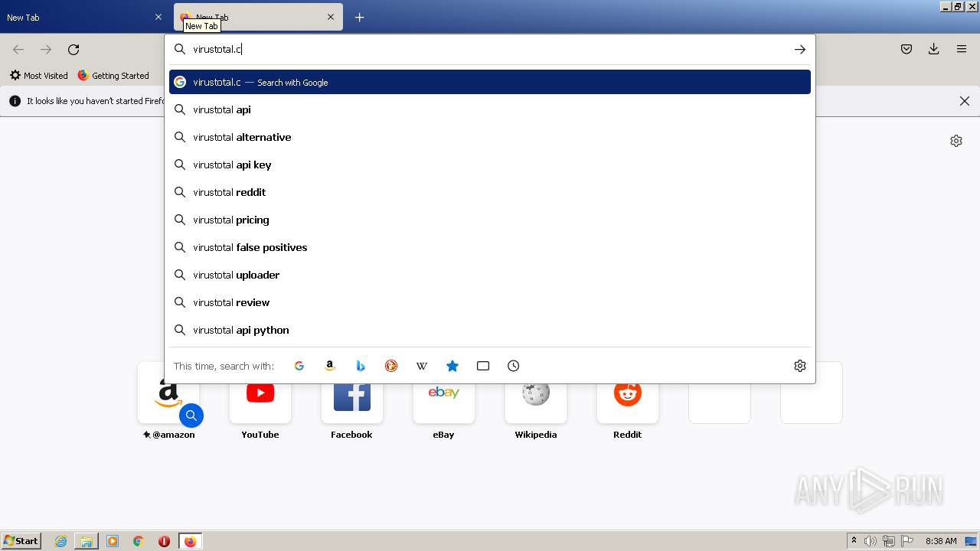
Task: Open the Windows Start menu
Action: 21,541
